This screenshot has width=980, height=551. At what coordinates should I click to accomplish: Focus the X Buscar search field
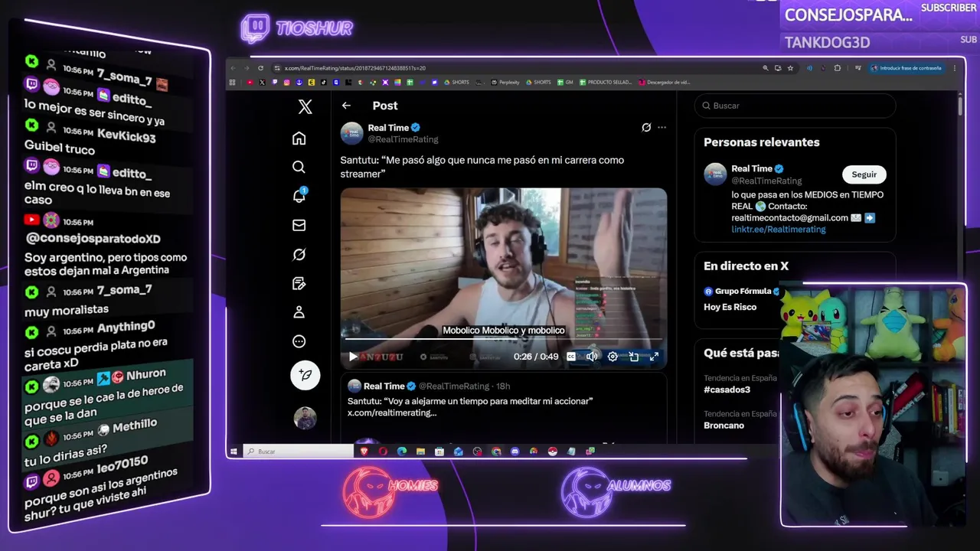point(795,106)
